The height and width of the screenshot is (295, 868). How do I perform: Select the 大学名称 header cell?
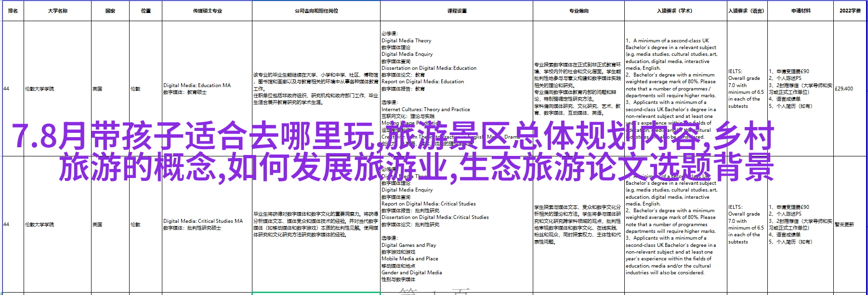(x=57, y=11)
